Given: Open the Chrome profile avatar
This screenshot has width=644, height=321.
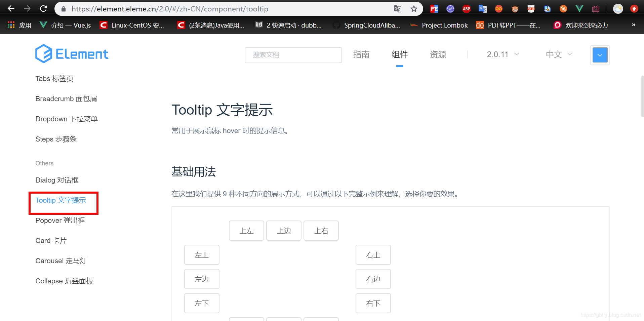Looking at the screenshot, I should pyautogui.click(x=618, y=9).
